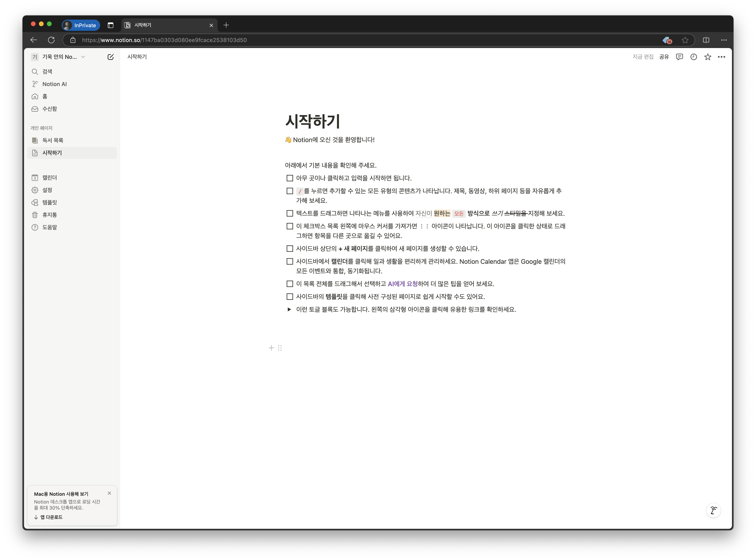This screenshot has width=756, height=560.
Task: Check '이 목록 전체를 드래그해서' checkbox
Action: point(289,284)
